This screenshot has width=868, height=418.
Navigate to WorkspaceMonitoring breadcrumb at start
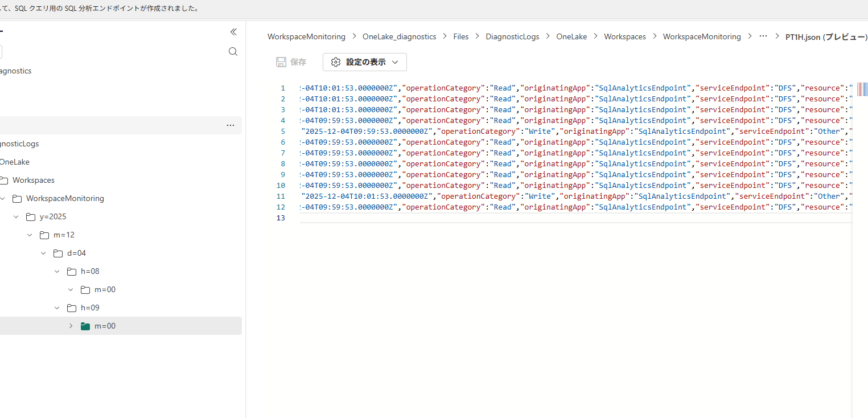click(306, 36)
